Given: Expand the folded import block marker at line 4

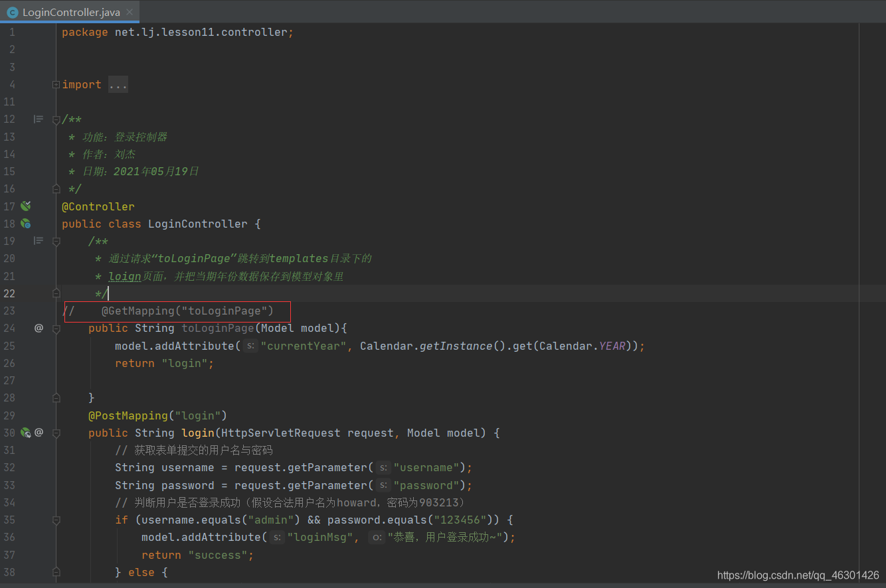Looking at the screenshot, I should click(56, 85).
